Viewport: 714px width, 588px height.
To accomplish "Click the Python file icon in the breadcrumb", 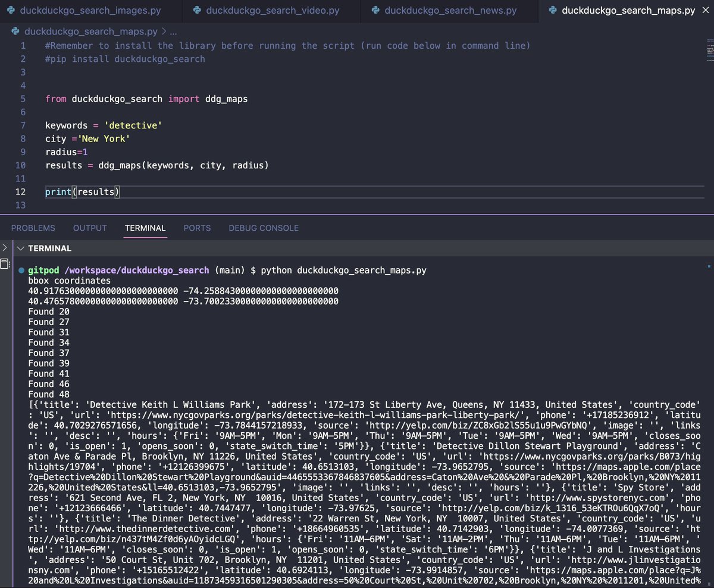I will (15, 32).
